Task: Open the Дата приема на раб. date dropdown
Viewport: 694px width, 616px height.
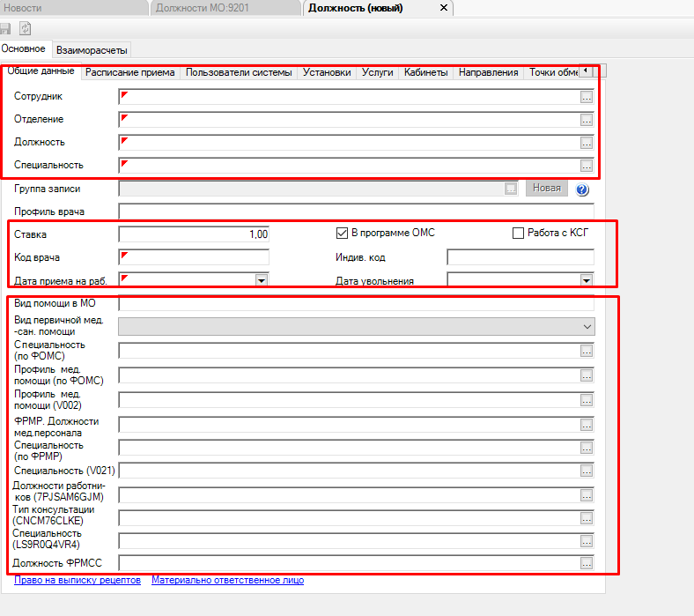Action: tap(262, 280)
